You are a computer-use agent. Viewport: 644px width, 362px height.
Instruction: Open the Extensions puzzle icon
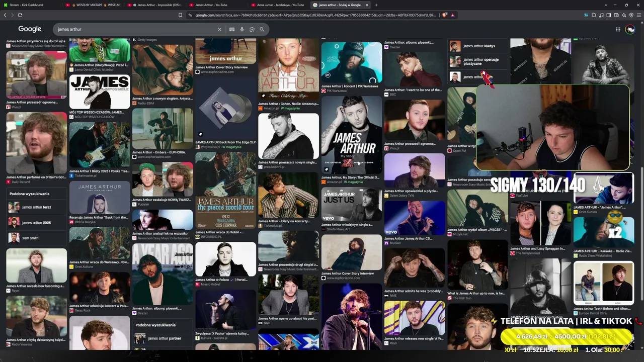(594, 15)
